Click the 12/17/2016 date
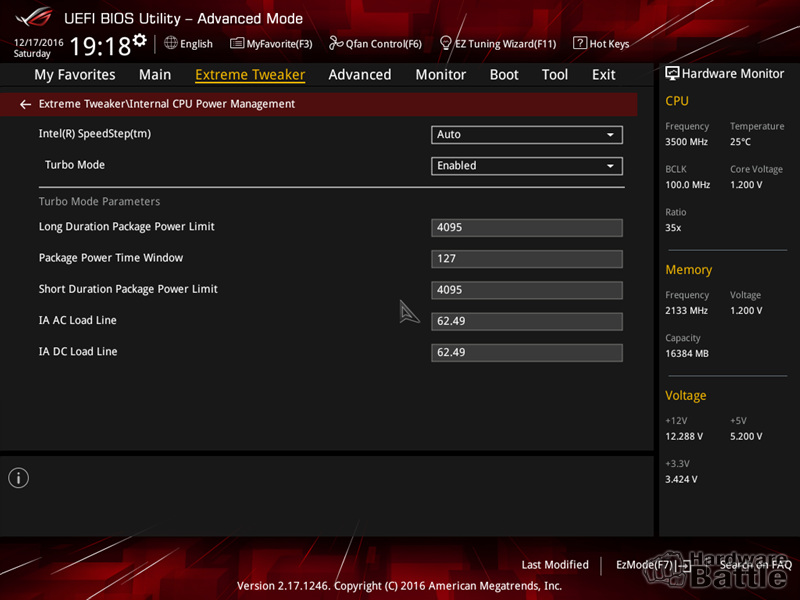Image resolution: width=800 pixels, height=600 pixels. tap(39, 42)
